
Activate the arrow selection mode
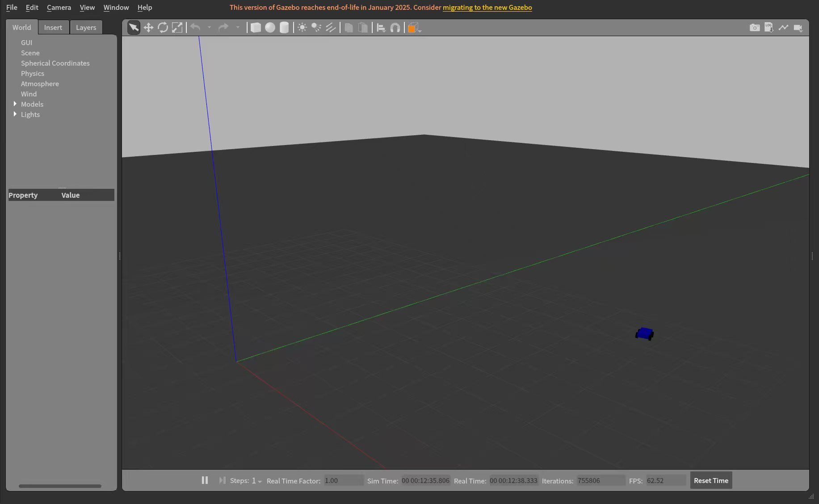(x=134, y=28)
